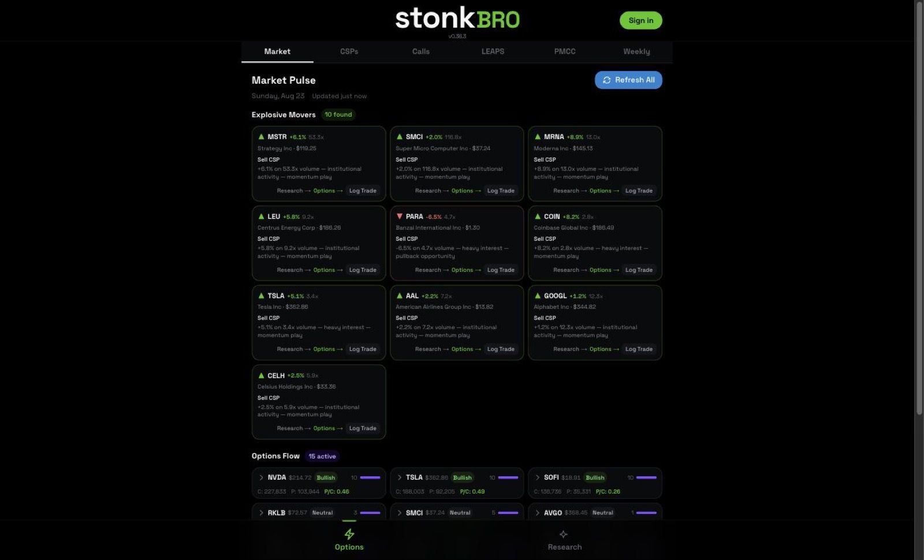The width and height of the screenshot is (924, 560).
Task: Click the up-triangle icon on SMCI mover card
Action: click(399, 137)
